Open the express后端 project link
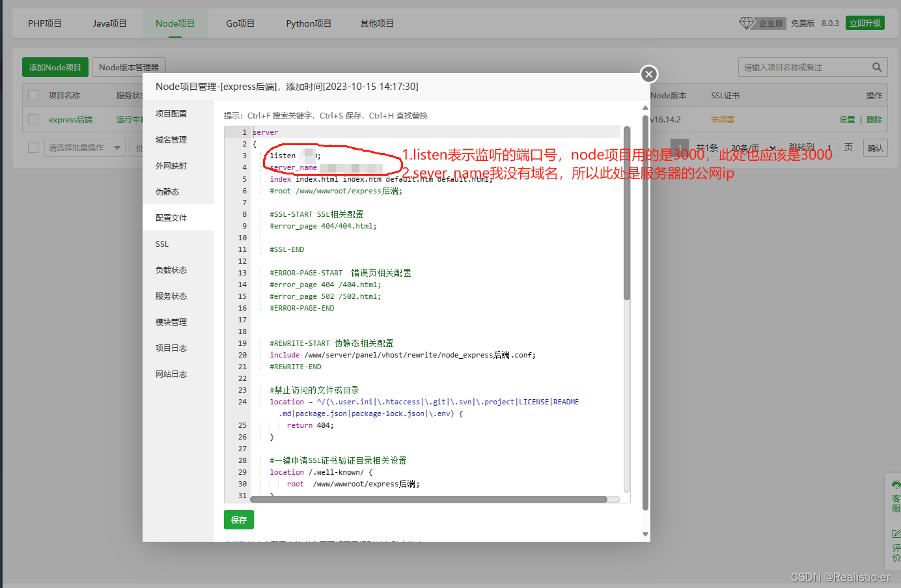This screenshot has width=901, height=588. click(71, 120)
